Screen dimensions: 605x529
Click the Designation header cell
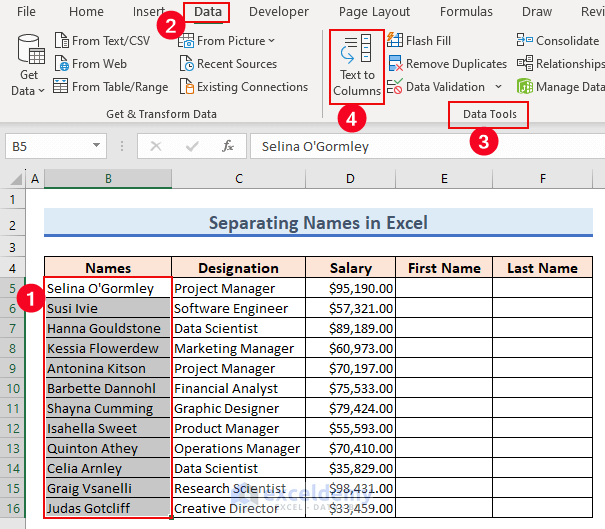click(239, 268)
